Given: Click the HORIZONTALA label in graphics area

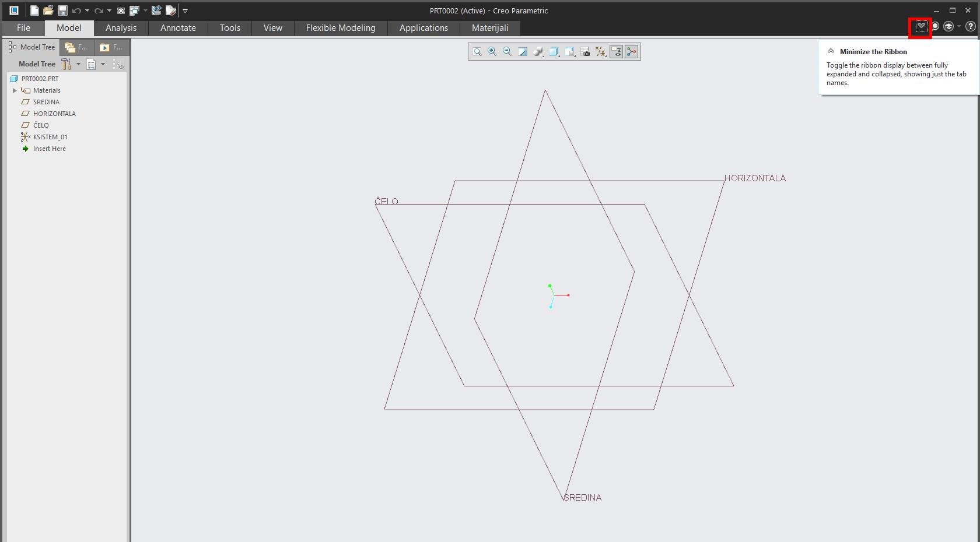Looking at the screenshot, I should [x=755, y=178].
